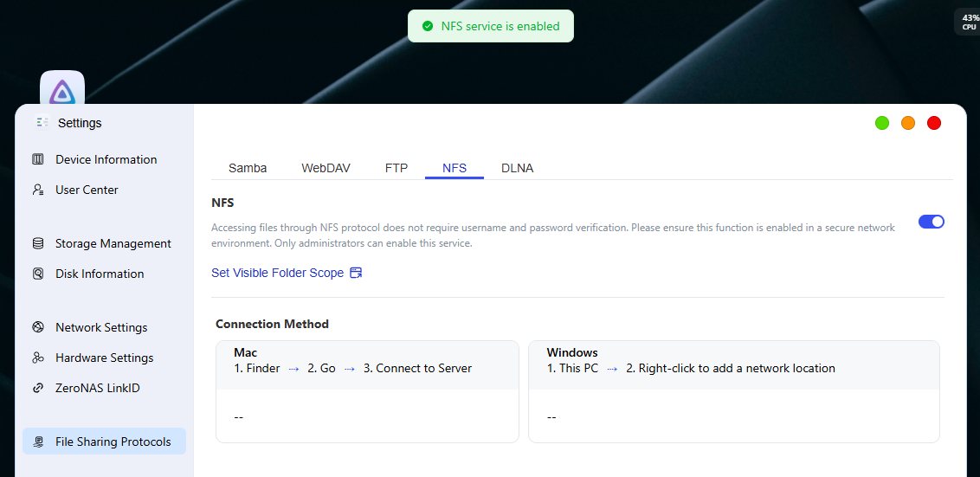
Task: Click the folder scope icon beside Set Visible Folder Scope
Action: [x=356, y=273]
